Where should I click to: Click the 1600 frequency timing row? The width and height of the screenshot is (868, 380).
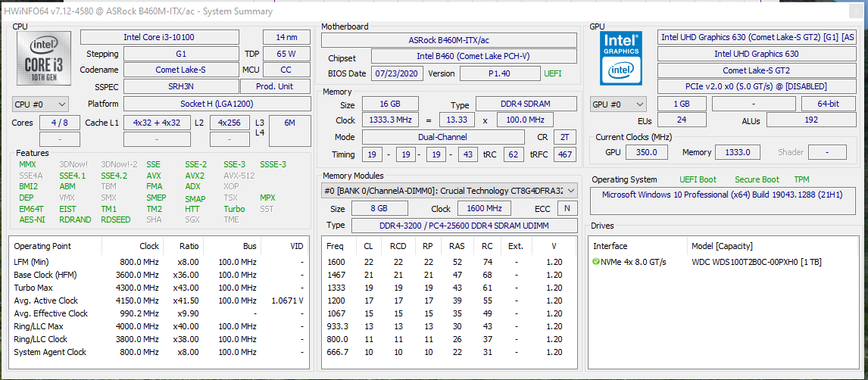449,262
